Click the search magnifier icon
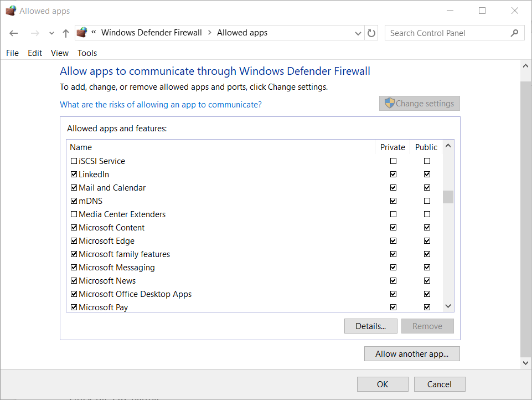 tap(514, 33)
